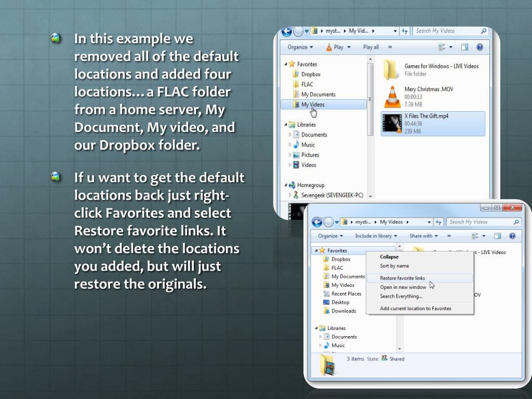Click the refresh button in the lower Explorer window
The height and width of the screenshot is (399, 532).
coord(438,222)
